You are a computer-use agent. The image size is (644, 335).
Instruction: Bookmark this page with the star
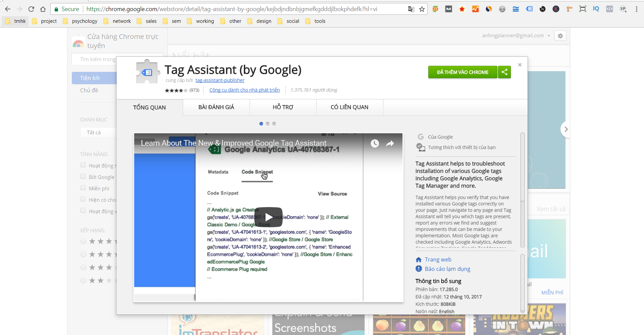(422, 9)
